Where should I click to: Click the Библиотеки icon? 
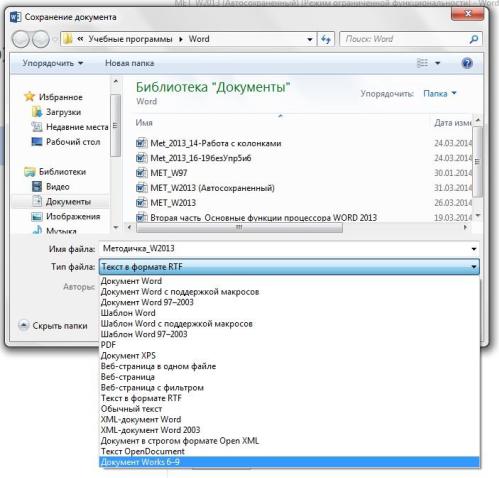click(x=30, y=172)
